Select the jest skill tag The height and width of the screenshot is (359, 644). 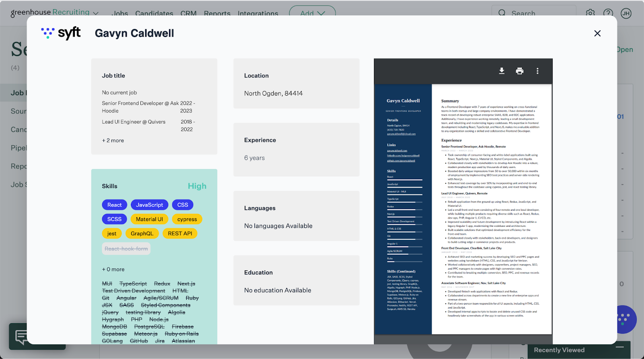point(112,234)
